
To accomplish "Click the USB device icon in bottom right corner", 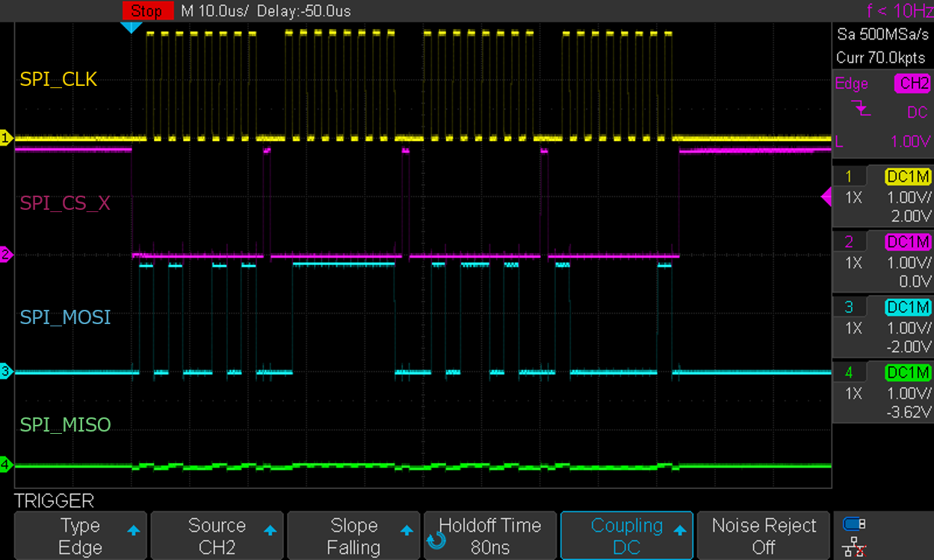I will (853, 525).
